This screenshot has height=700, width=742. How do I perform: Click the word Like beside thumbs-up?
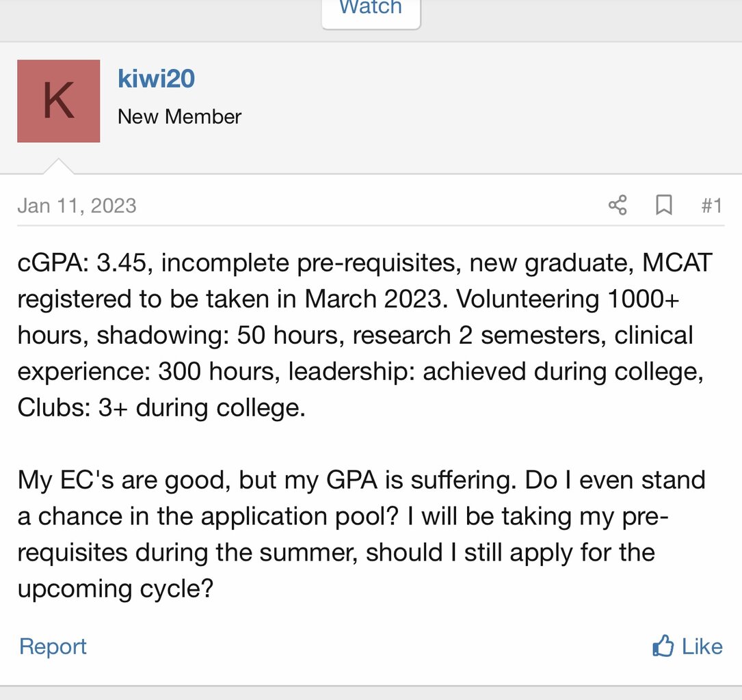702,646
